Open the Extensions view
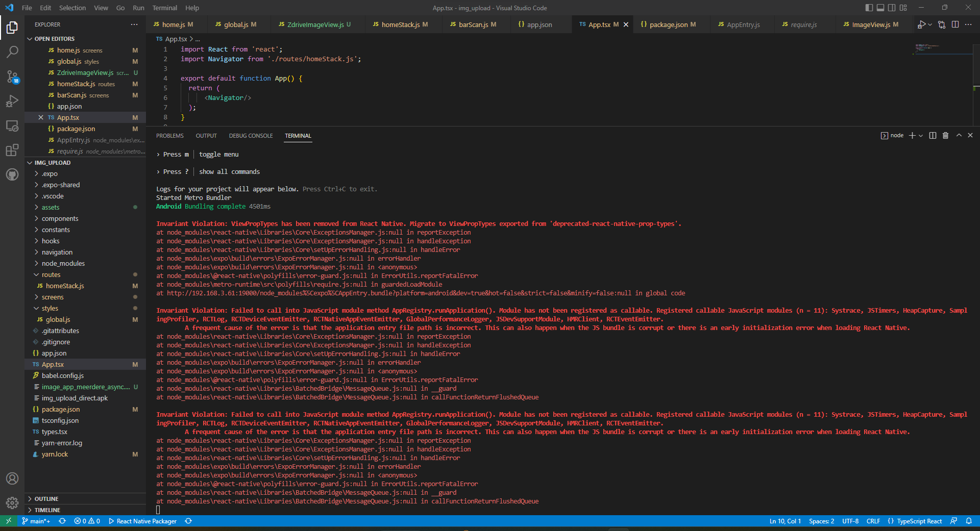The image size is (980, 531). 12,150
